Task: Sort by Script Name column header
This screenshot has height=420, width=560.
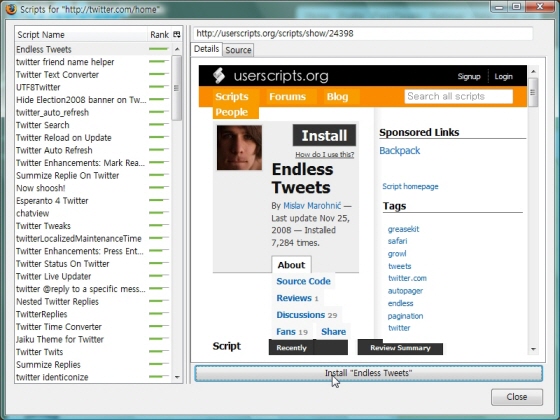Action: (81, 35)
